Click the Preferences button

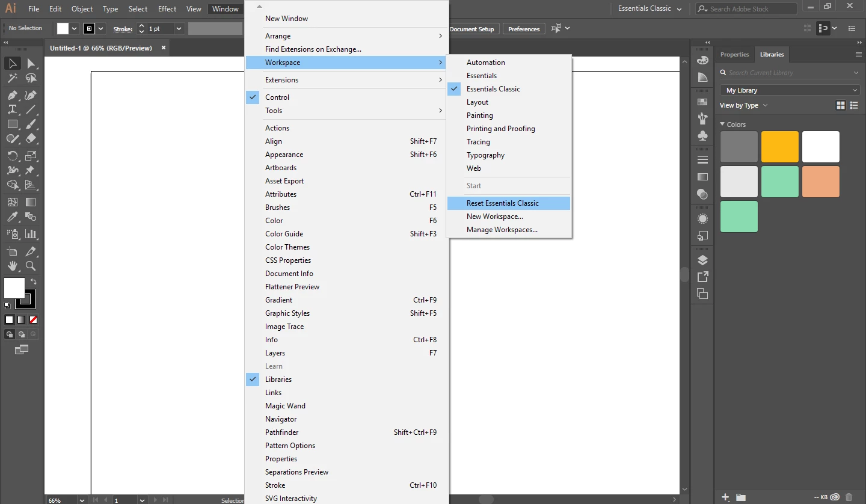pyautogui.click(x=524, y=29)
